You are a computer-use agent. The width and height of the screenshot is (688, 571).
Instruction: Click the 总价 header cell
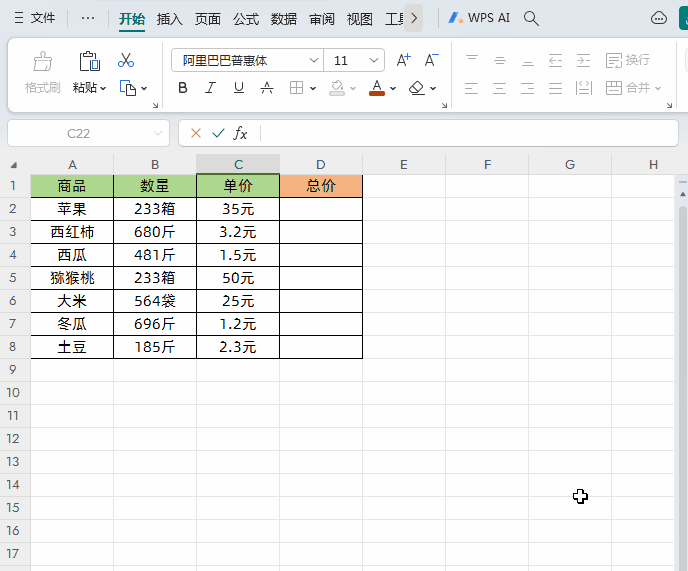pos(321,186)
